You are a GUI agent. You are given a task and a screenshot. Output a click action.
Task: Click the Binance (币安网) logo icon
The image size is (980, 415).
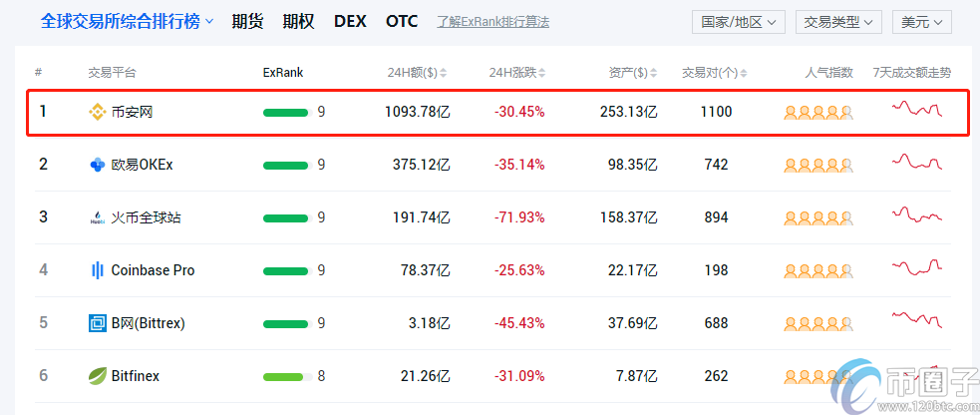(98, 112)
